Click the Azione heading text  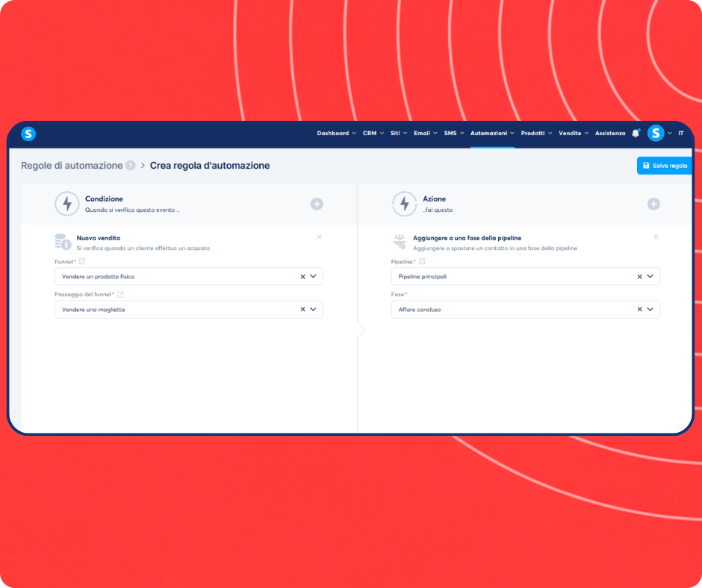(435, 198)
